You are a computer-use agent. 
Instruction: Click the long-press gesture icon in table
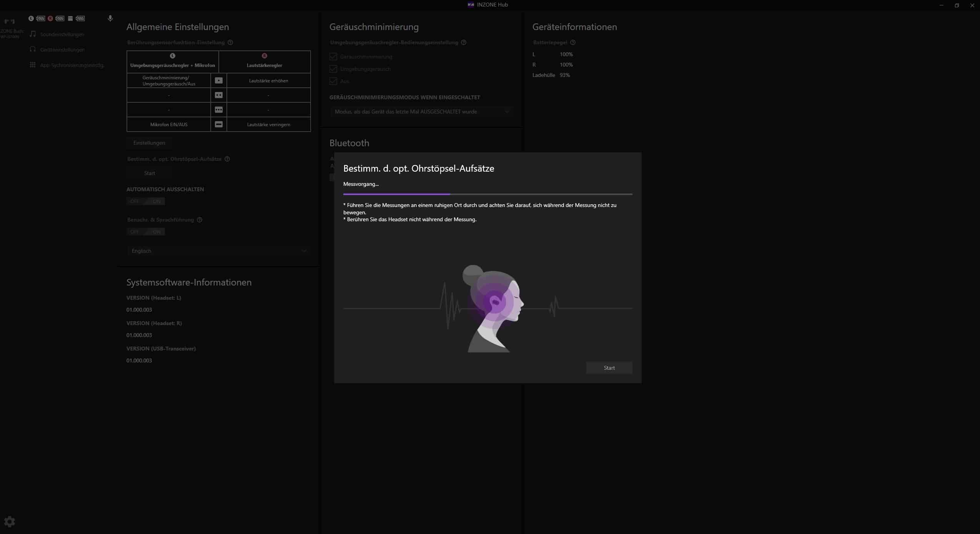tap(219, 124)
